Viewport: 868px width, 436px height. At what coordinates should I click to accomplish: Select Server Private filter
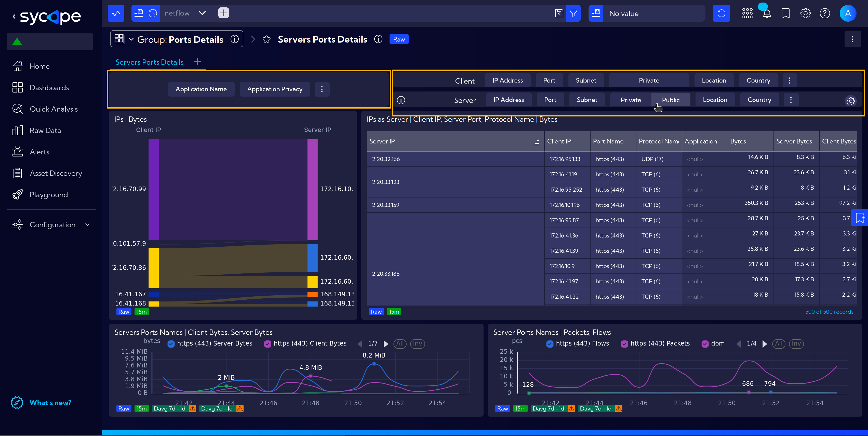(631, 100)
